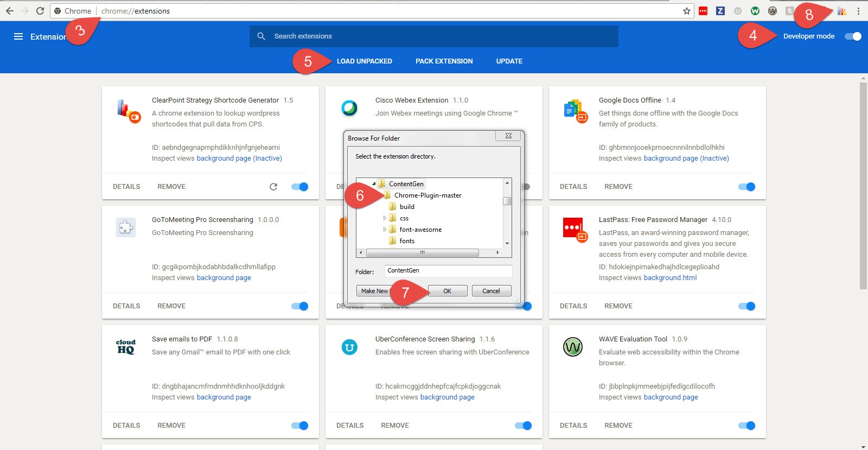Image resolution: width=868 pixels, height=450 pixels.
Task: Disable ClearPoint Strategy Shortcode Generator extension
Action: [x=300, y=187]
